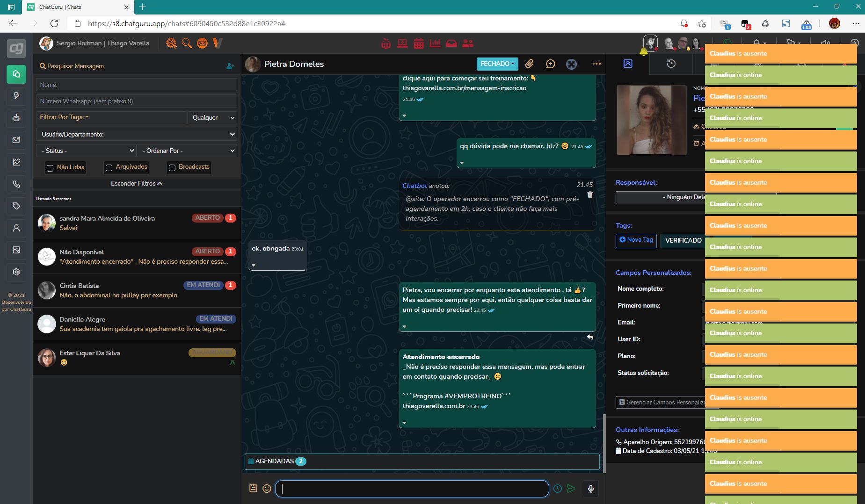The height and width of the screenshot is (504, 865).
Task: Open the red bar chart toolbar icon
Action: (x=435, y=43)
